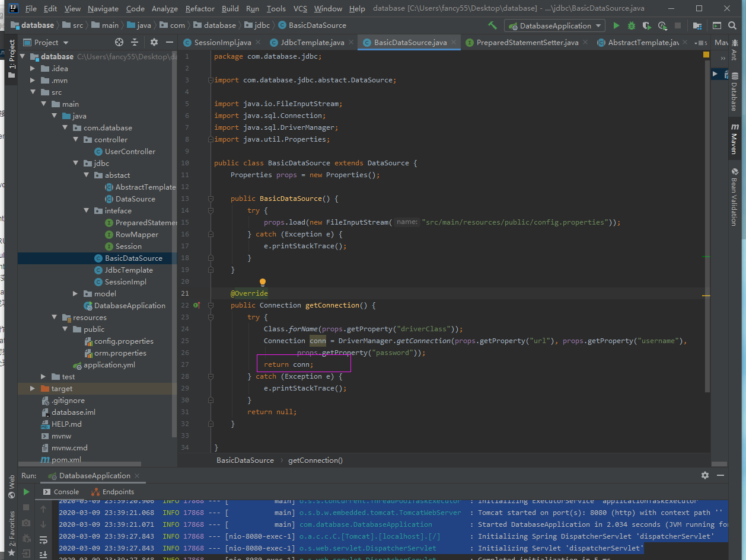Open the DatabaseApplication run configuration dropdown
The width and height of the screenshot is (746, 560).
554,25
